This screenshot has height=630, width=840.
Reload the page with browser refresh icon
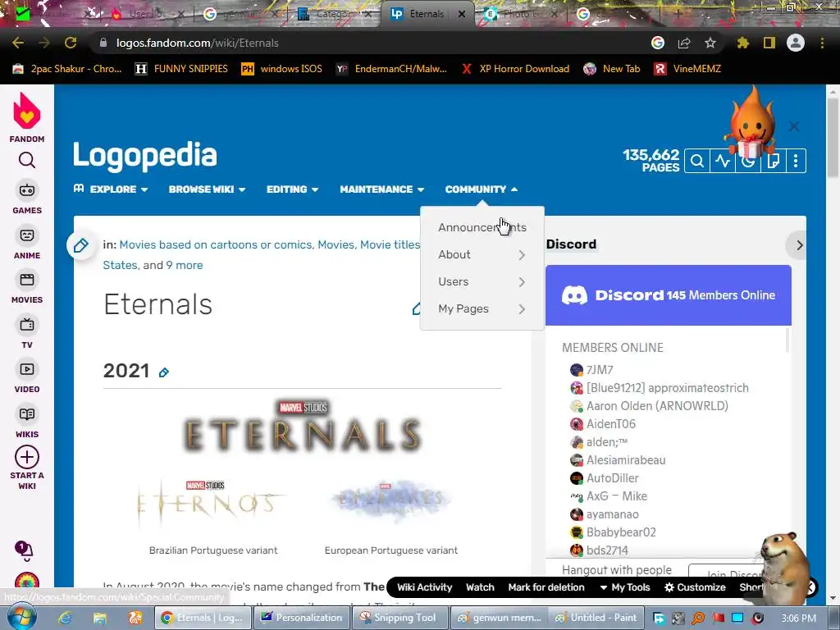pyautogui.click(x=71, y=43)
